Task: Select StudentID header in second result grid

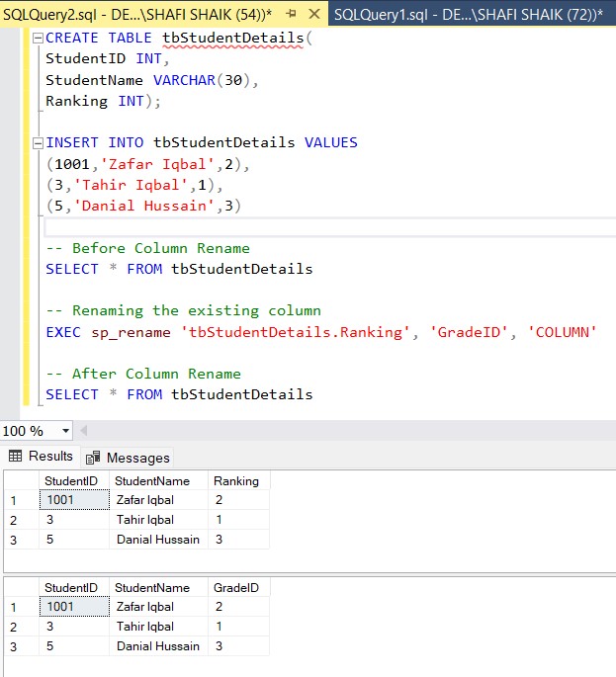Action: tap(74, 588)
